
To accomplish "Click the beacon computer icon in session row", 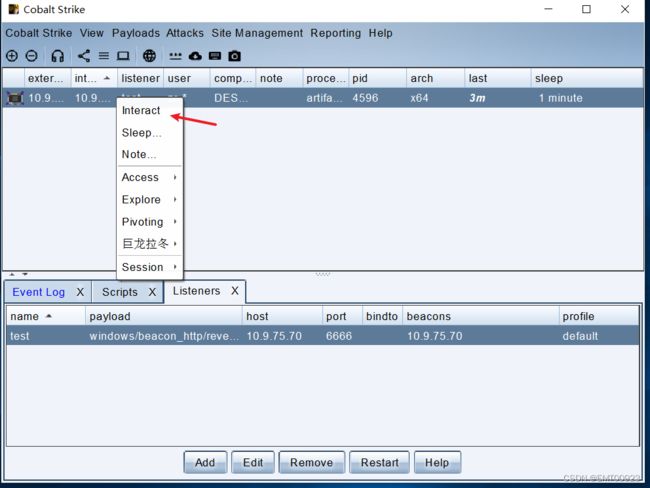I will pos(15,98).
